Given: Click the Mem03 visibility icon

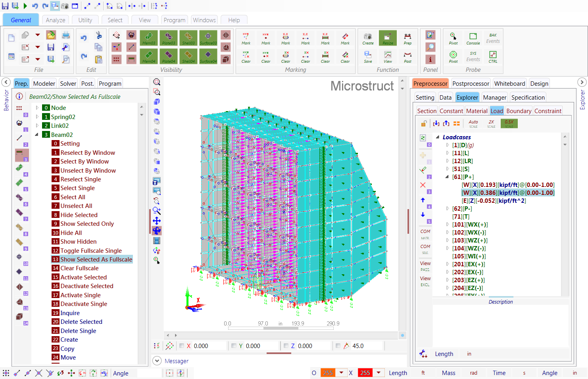Looking at the screenshot, I should click(149, 38).
